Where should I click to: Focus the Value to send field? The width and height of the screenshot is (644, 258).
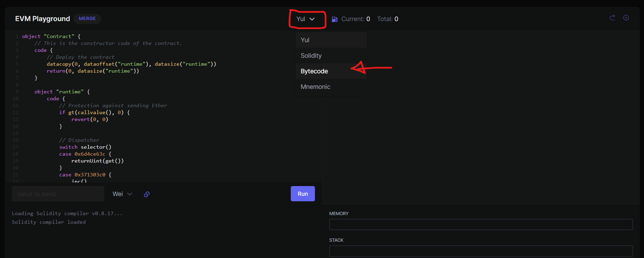tap(58, 194)
